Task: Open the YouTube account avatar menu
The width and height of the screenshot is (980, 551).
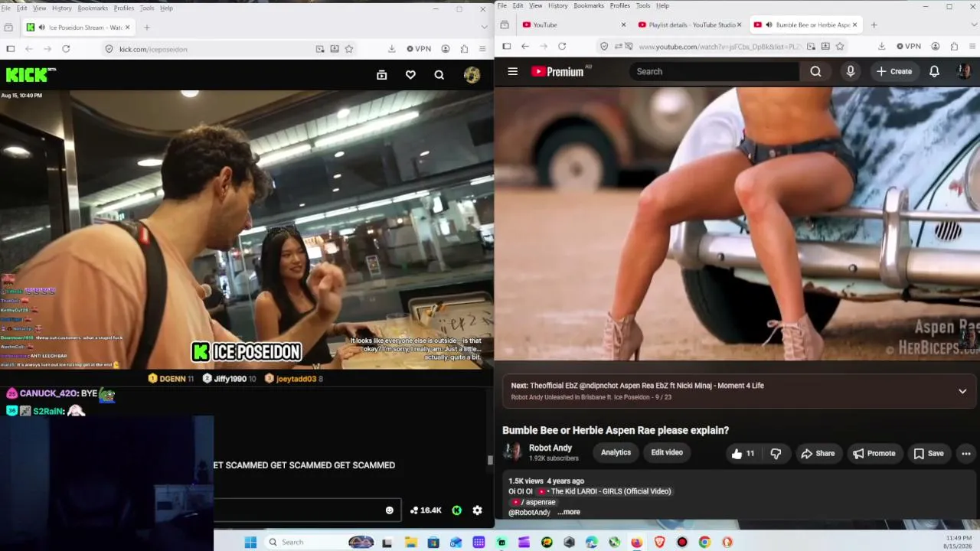Action: [964, 71]
